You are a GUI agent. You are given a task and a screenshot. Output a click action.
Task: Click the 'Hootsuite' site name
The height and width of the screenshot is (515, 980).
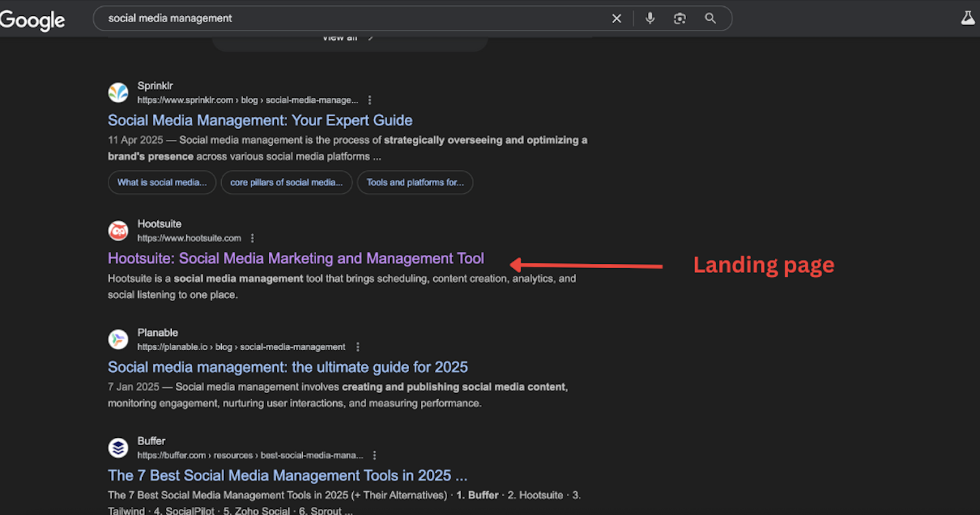[x=159, y=224]
